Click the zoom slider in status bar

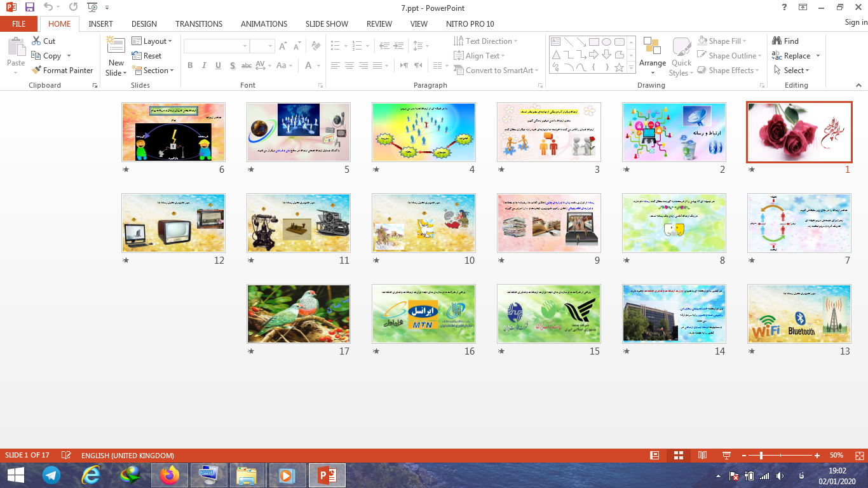(761, 455)
